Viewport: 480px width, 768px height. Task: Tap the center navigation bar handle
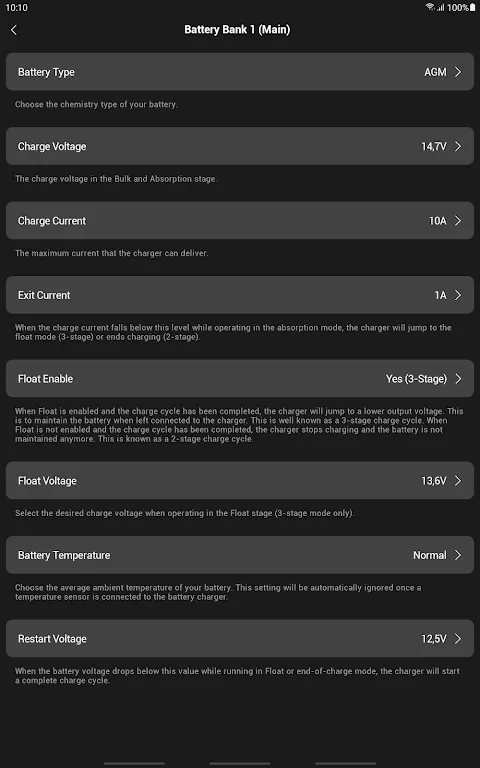pos(240,763)
